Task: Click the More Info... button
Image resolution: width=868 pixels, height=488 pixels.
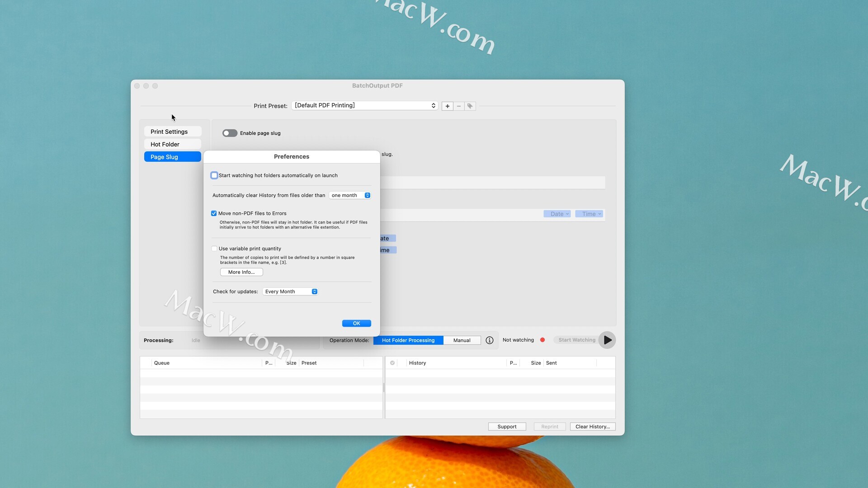Action: tap(241, 272)
